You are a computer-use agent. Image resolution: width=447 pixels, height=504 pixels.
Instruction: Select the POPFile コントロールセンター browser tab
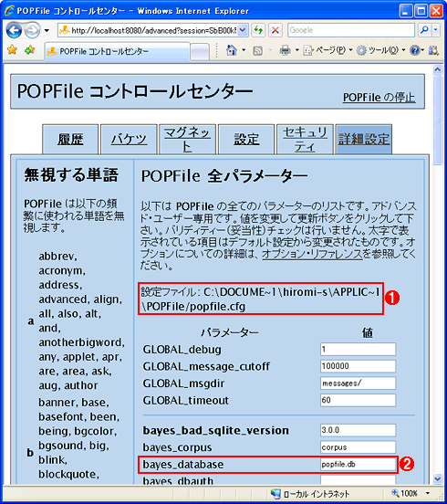tap(117, 51)
